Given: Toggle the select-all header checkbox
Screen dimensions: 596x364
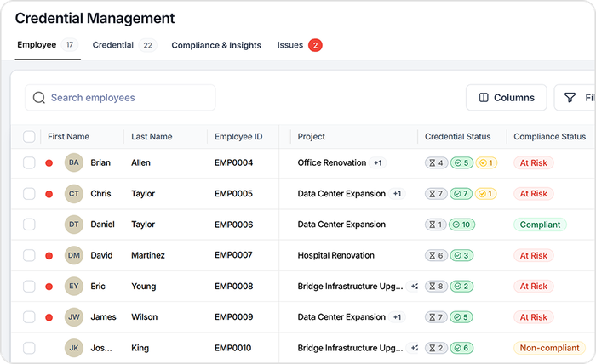Looking at the screenshot, I should pos(29,137).
